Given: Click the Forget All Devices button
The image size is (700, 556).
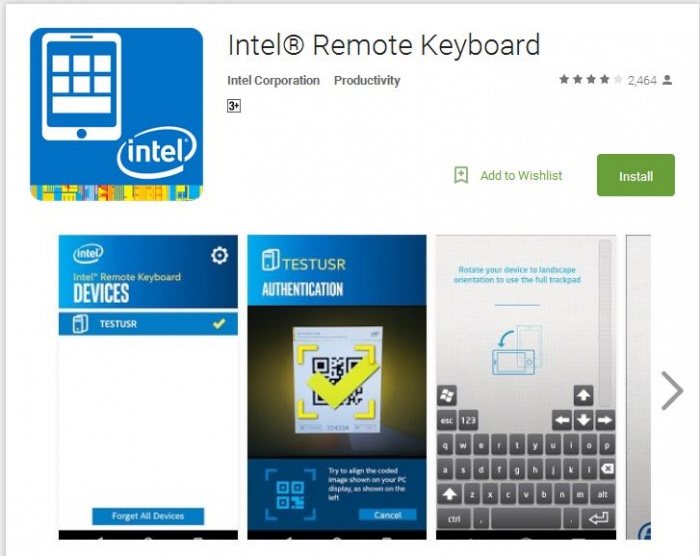Looking at the screenshot, I should pos(148,516).
